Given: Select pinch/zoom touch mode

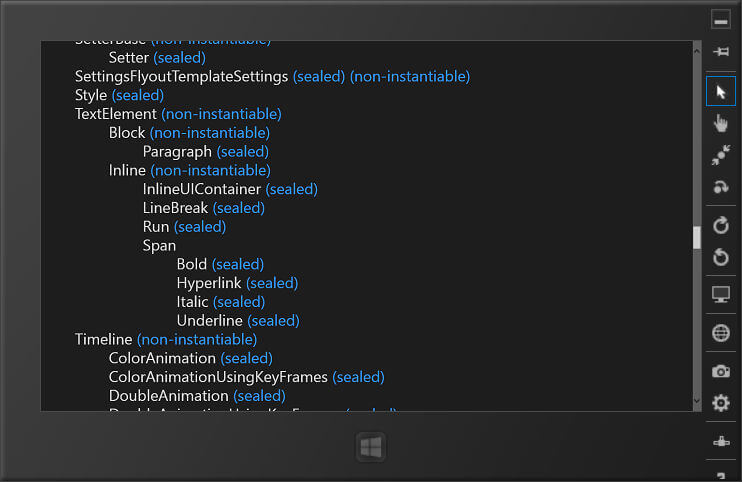Looking at the screenshot, I should [x=721, y=155].
